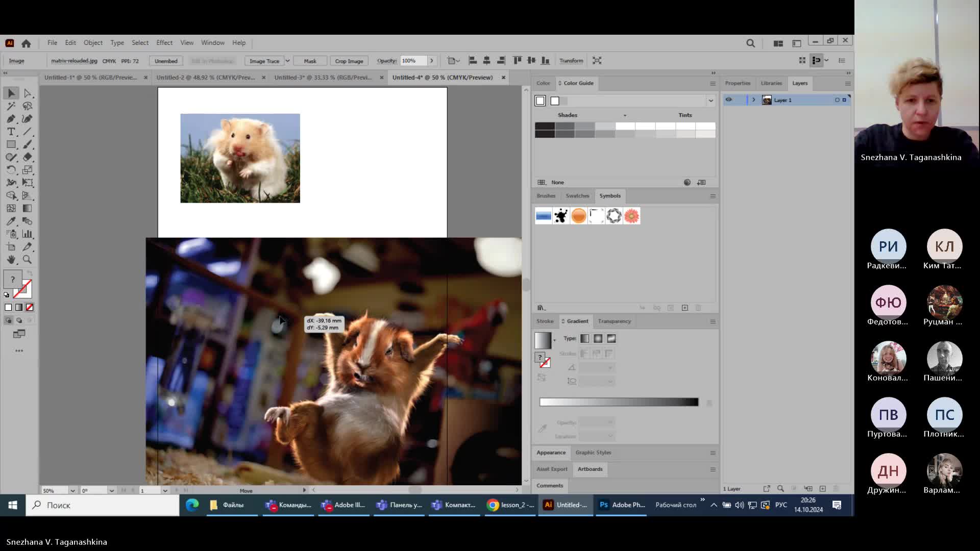The height and width of the screenshot is (551, 980).
Task: Open the zoom level dropdown
Action: click(x=72, y=490)
